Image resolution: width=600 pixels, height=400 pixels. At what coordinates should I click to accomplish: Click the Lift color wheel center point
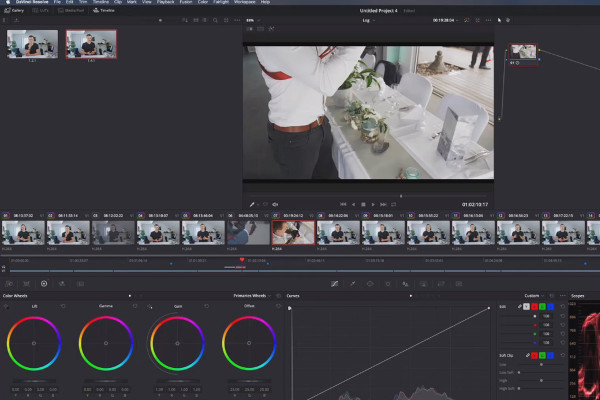[x=34, y=343]
